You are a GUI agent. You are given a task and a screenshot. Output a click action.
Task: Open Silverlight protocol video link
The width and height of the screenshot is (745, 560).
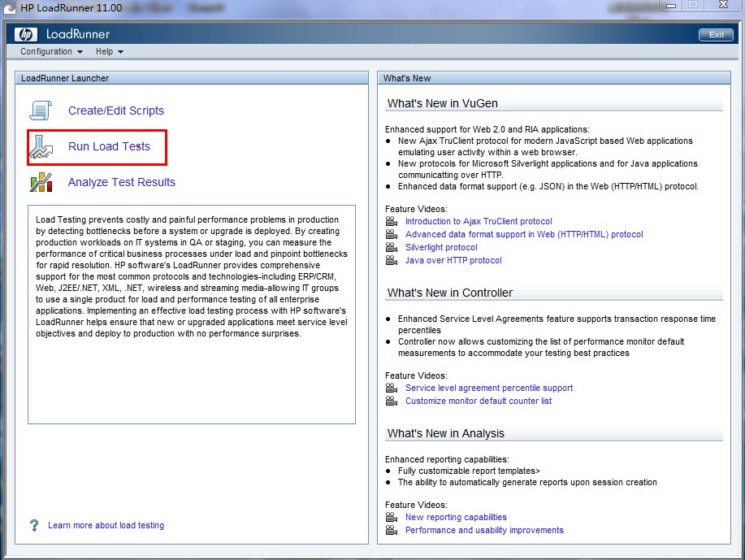pos(441,247)
